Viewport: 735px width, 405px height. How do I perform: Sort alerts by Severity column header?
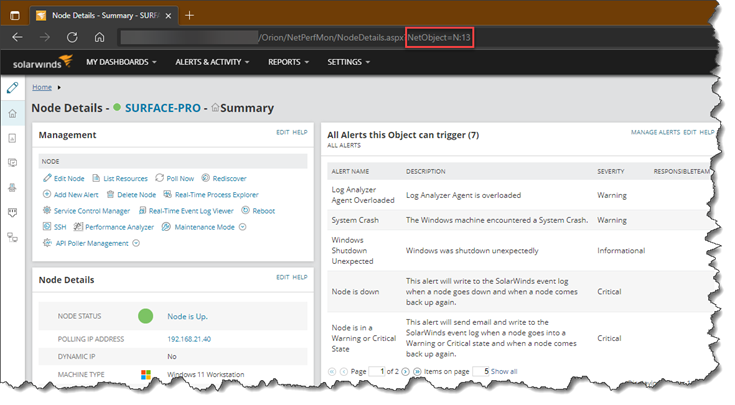coord(610,171)
